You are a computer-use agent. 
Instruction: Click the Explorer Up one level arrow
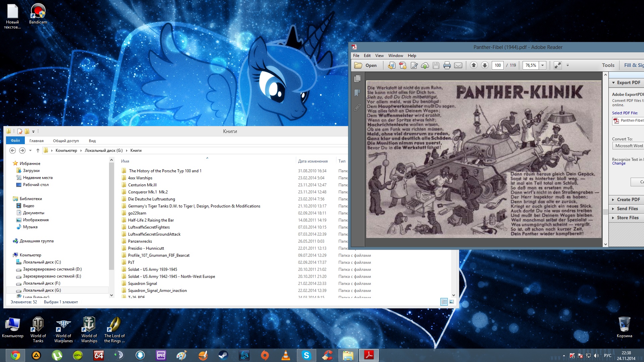point(38,150)
